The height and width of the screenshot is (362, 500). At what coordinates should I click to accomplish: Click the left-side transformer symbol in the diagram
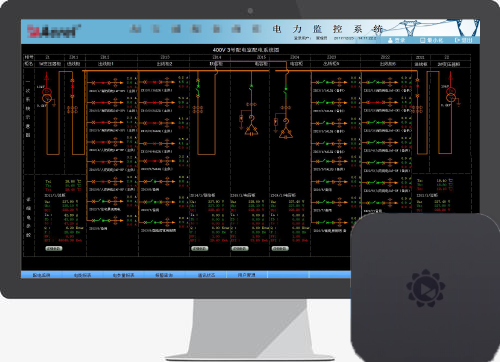tap(47, 95)
